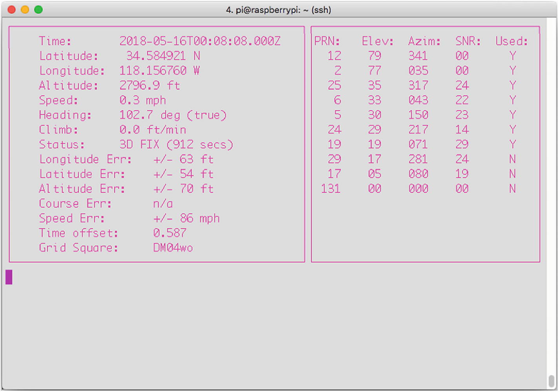Screen dimensions: 559x392
Task: Click elevation 77 in the PRN 2 row
Action: (x=375, y=71)
